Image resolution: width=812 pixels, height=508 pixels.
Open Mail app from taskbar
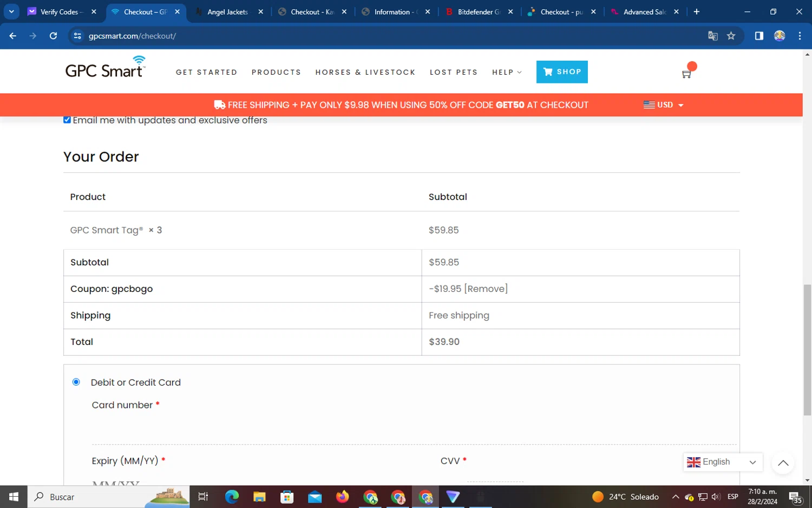pos(315,497)
